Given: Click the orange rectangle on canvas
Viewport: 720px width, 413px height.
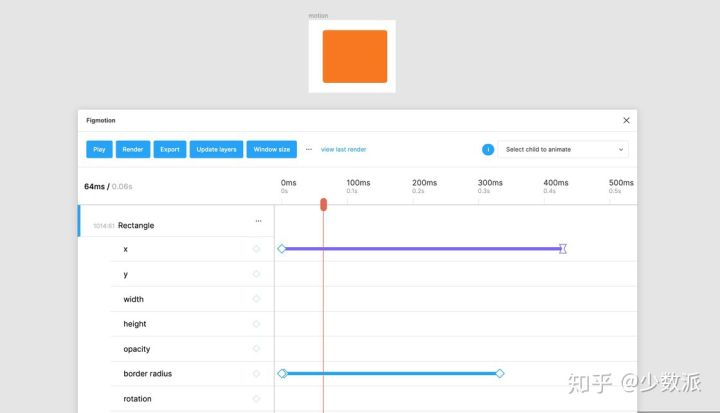Looking at the screenshot, I should (x=354, y=57).
